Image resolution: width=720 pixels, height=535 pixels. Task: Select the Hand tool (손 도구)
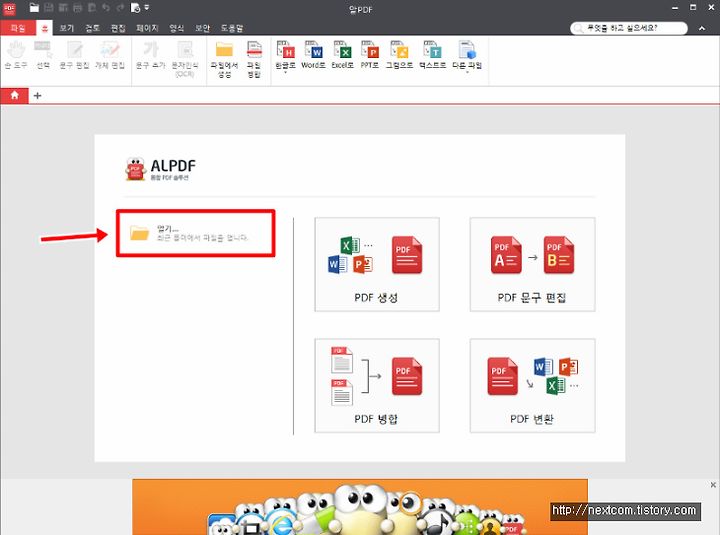16,55
